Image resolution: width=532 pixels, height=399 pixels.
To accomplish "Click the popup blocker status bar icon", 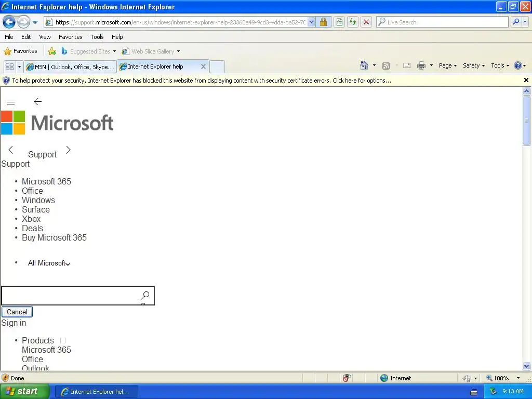I will [347, 378].
